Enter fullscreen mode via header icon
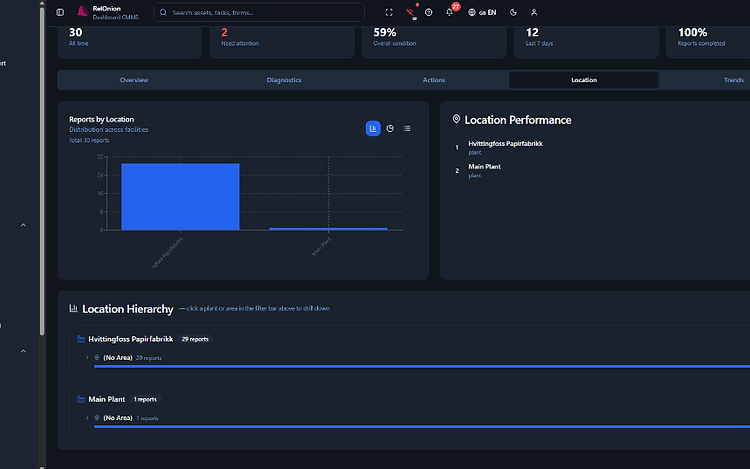 [389, 12]
